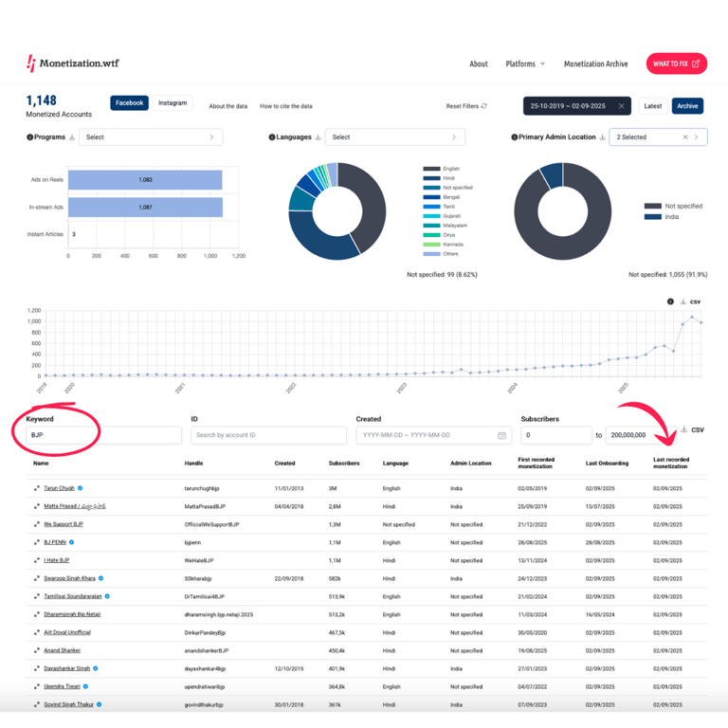Screen dimensions: 728x728
Task: Expand the Tarun Chugh row
Action: pyautogui.click(x=37, y=488)
